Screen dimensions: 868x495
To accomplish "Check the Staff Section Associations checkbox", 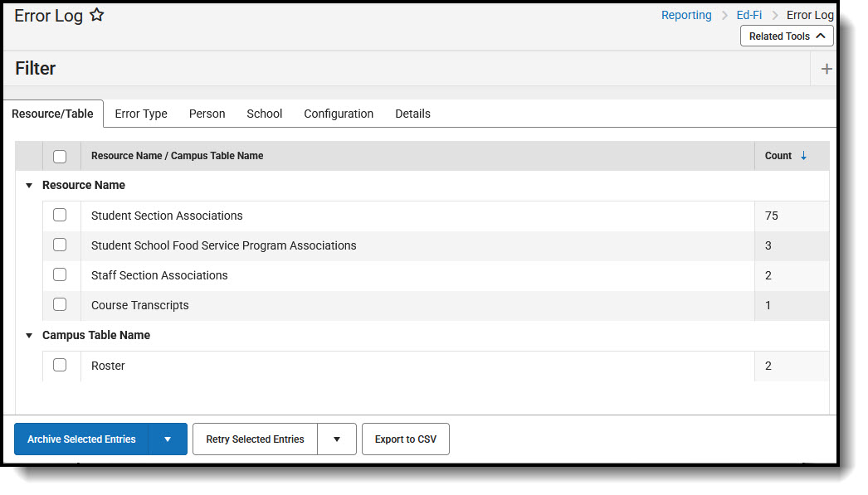I will [x=60, y=274].
